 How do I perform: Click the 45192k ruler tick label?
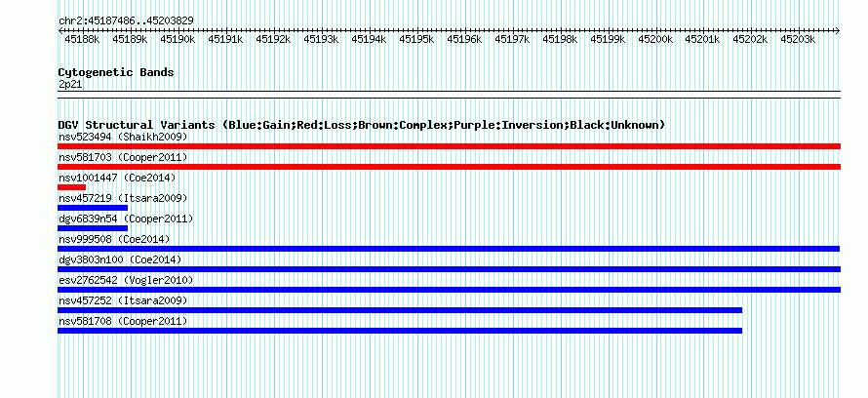(x=273, y=39)
